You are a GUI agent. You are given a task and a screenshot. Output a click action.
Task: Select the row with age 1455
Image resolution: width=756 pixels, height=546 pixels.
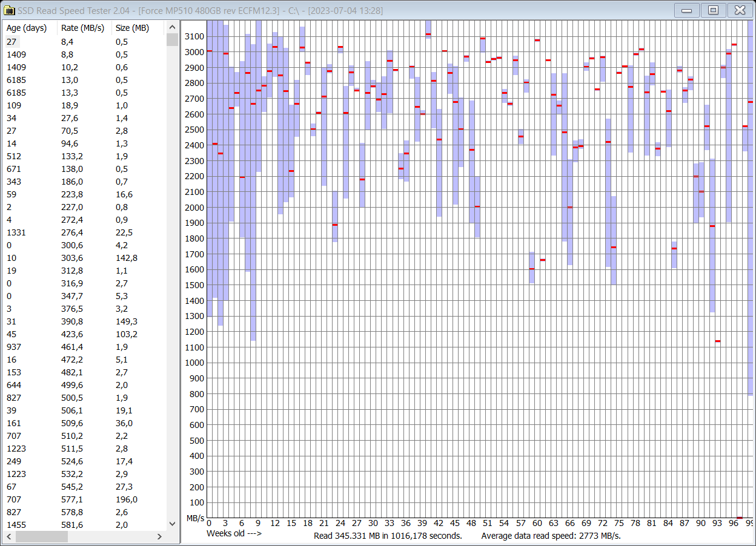[x=84, y=525]
